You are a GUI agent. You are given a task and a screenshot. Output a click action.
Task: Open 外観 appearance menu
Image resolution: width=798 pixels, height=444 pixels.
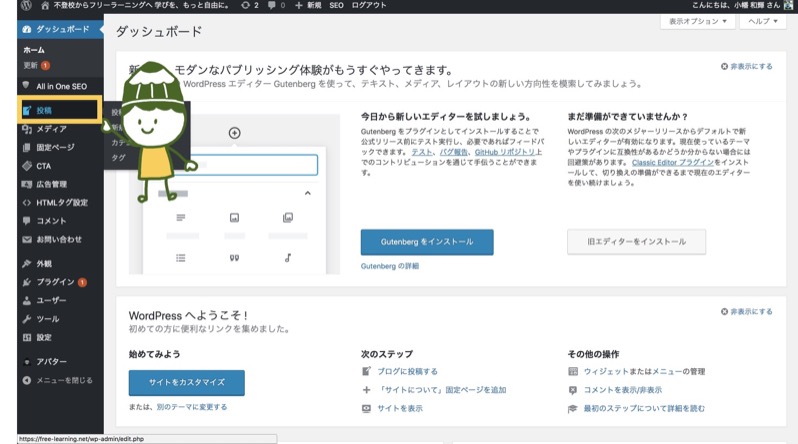pos(60,264)
